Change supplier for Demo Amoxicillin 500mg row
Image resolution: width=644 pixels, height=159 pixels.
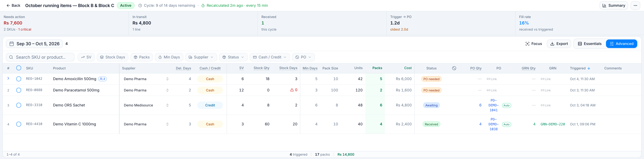click(146, 79)
